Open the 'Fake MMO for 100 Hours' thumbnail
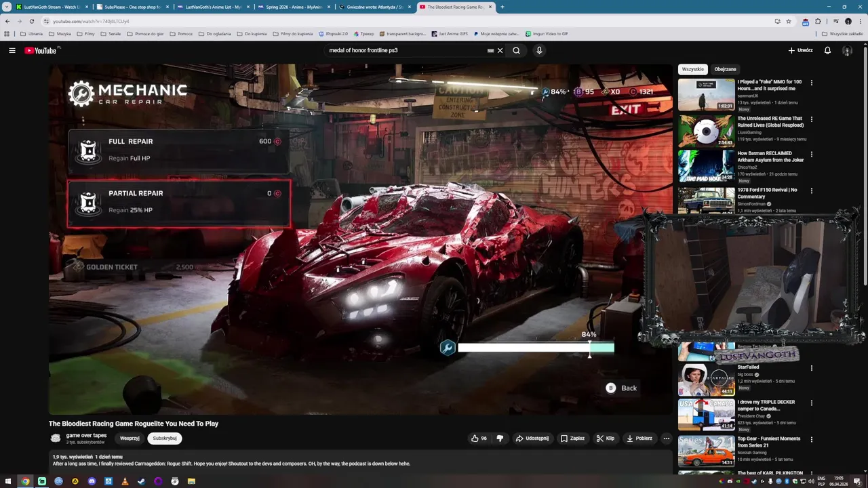The width and height of the screenshot is (868, 488). [x=707, y=94]
